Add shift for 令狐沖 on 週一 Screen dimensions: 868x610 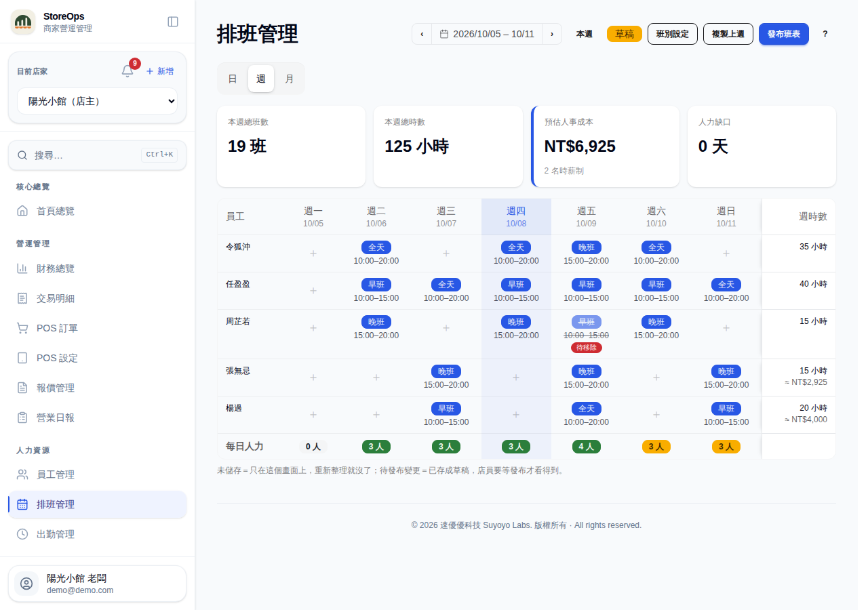313,253
